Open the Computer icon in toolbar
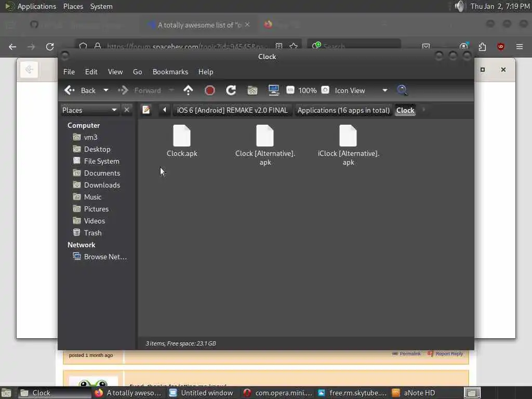 (273, 90)
